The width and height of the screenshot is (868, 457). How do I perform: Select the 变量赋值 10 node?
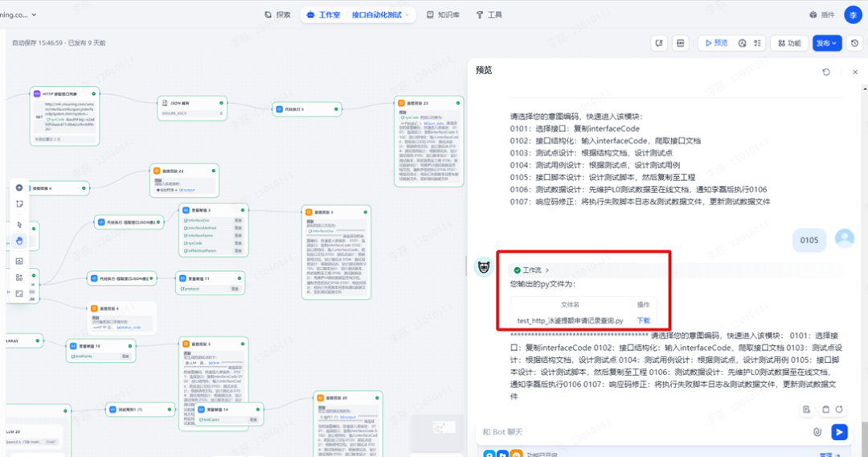click(100, 351)
